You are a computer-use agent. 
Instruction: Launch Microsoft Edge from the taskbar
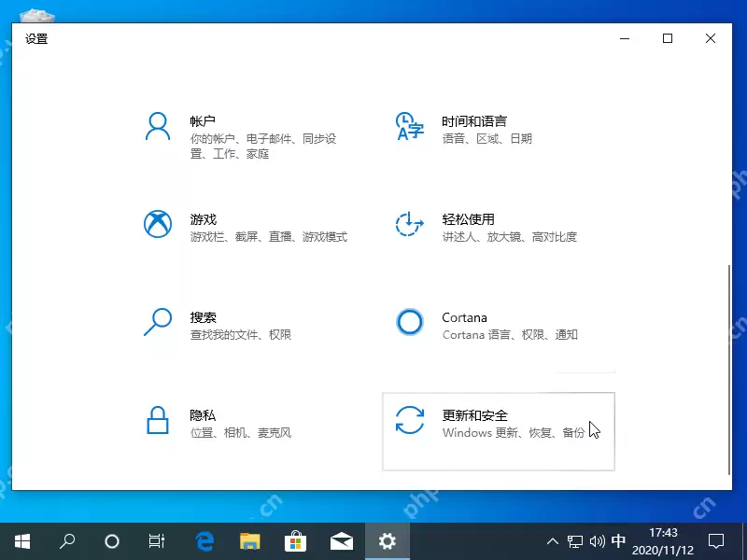pyautogui.click(x=204, y=540)
